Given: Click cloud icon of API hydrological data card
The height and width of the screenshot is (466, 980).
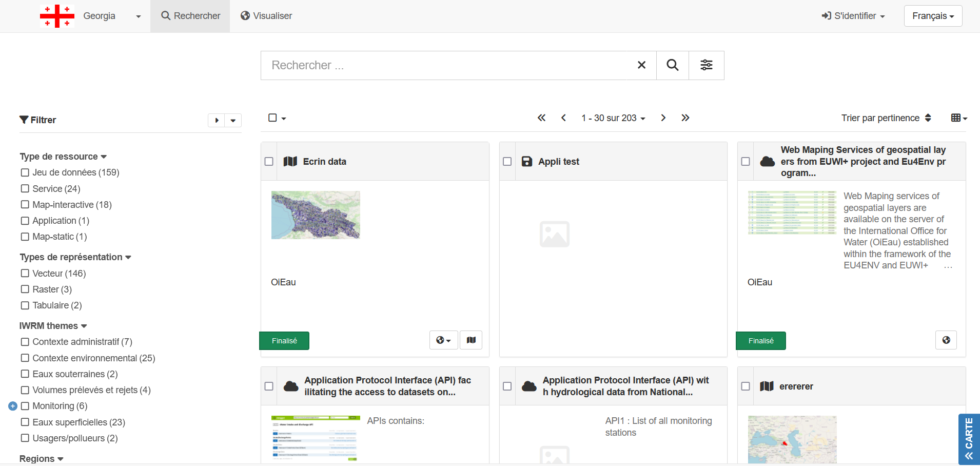Looking at the screenshot, I should click(x=529, y=386).
